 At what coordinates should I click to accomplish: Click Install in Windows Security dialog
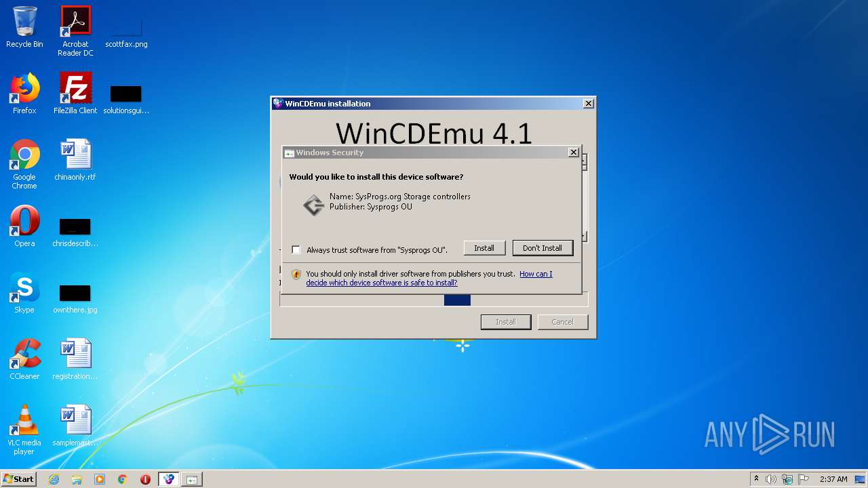484,248
